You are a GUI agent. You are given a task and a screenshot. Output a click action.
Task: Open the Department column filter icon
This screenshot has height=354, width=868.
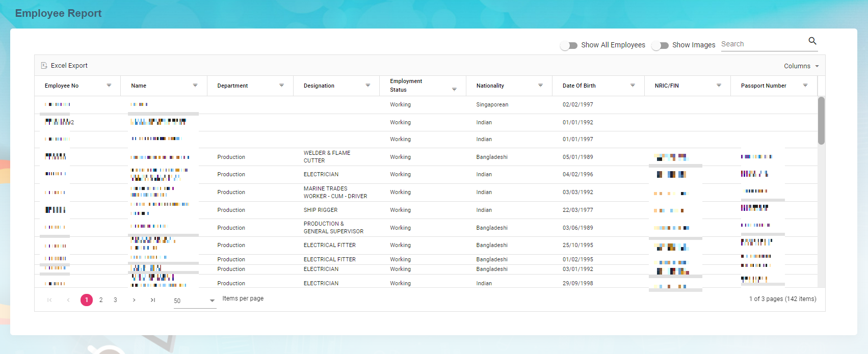(281, 86)
